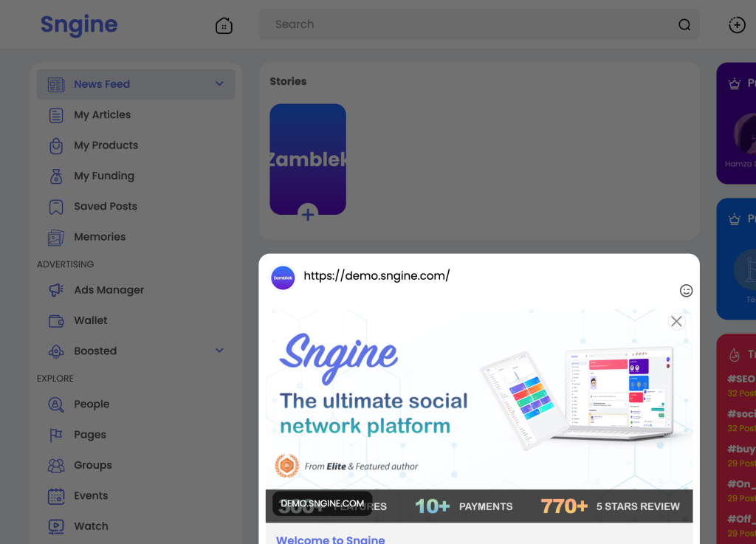Click the crown icon on blue card
Viewport: 756px width, 544px height.
click(x=735, y=220)
